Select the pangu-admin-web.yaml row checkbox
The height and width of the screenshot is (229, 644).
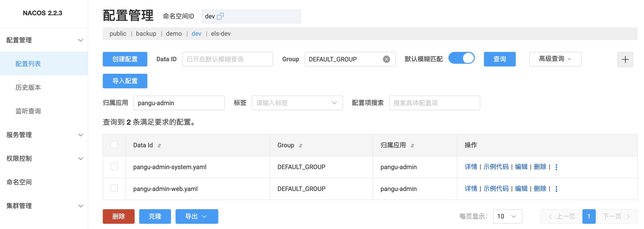click(x=114, y=188)
